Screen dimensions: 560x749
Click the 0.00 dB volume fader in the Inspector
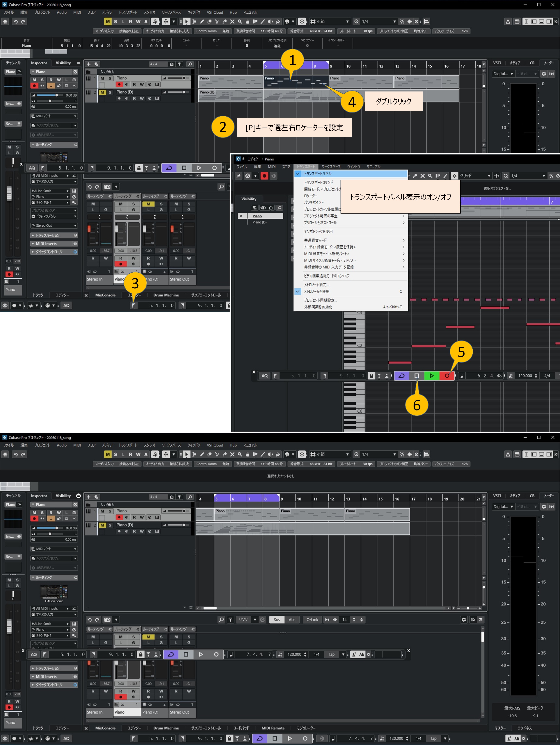tap(57, 95)
